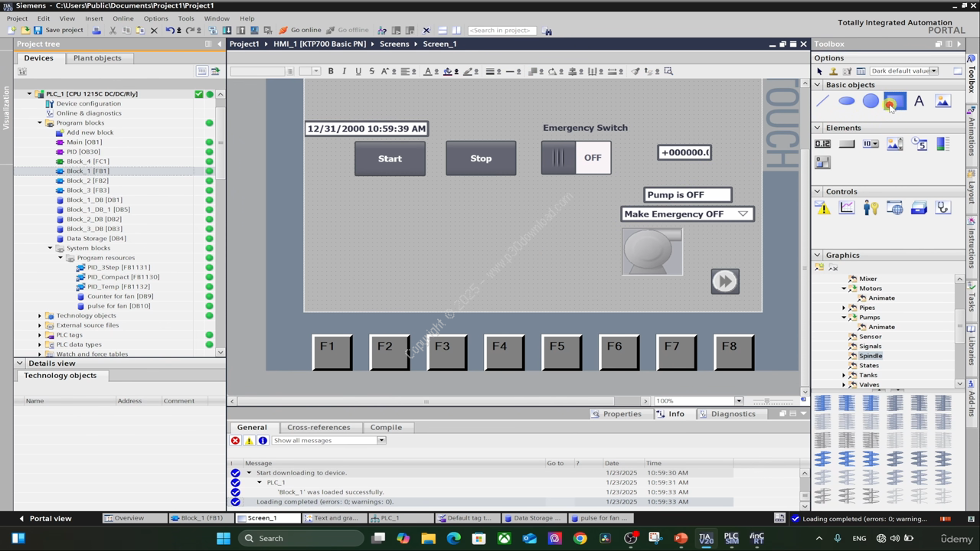Select the Graphic view basic object
This screenshot has height=551, width=980.
942,101
